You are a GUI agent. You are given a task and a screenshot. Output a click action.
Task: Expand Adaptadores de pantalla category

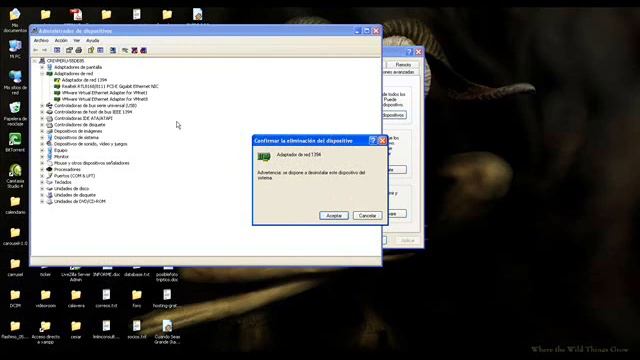42,67
